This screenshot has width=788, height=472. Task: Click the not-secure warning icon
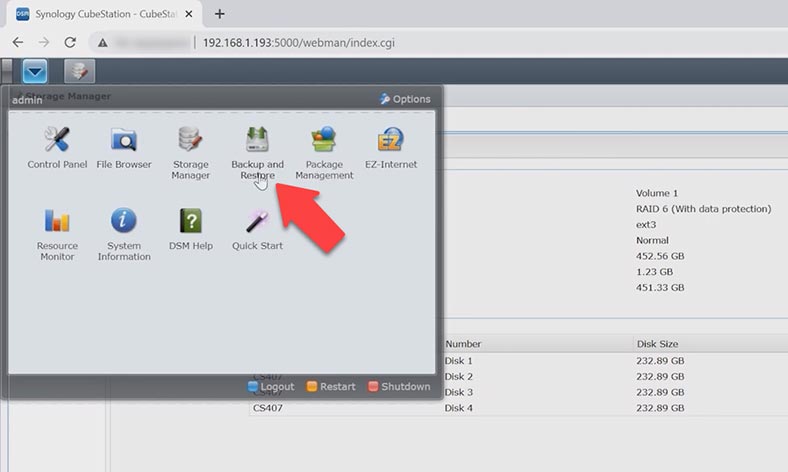pyautogui.click(x=103, y=43)
